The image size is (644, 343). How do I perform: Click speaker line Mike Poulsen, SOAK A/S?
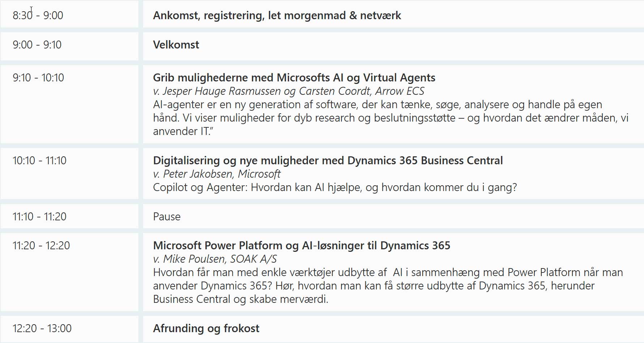(x=215, y=259)
